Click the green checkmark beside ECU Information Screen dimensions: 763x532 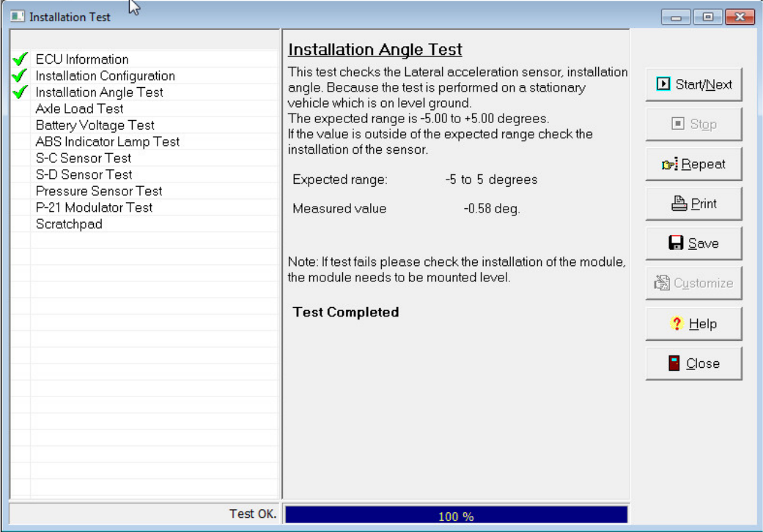point(20,59)
